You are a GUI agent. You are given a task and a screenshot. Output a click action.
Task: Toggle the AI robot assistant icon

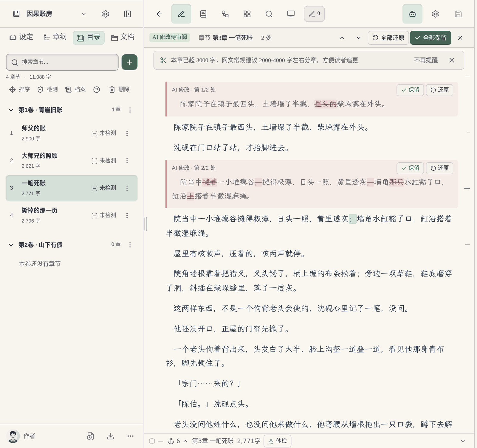412,14
